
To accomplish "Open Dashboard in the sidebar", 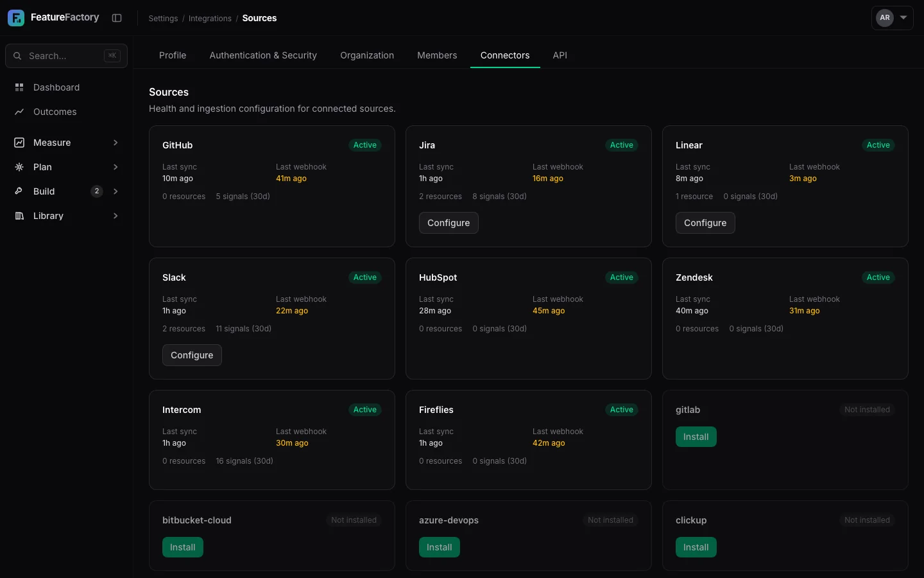I will [x=66, y=87].
